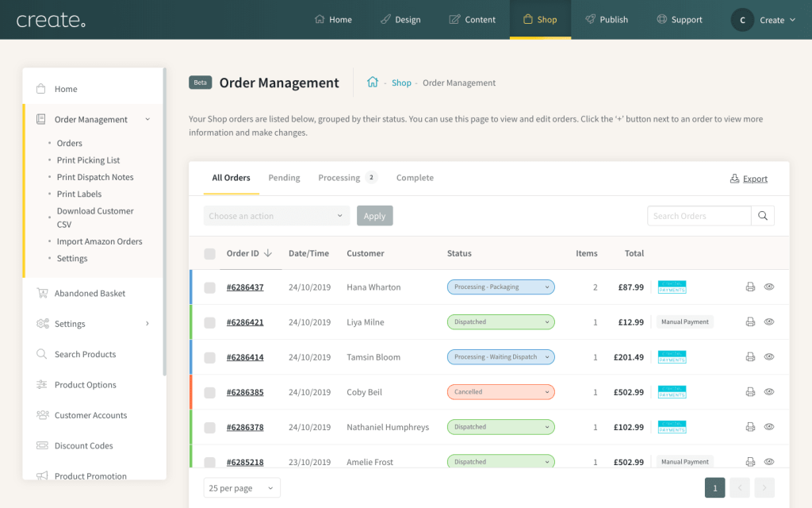Change the 25 per page dropdown
Image resolution: width=812 pixels, height=508 pixels.
pyautogui.click(x=242, y=488)
